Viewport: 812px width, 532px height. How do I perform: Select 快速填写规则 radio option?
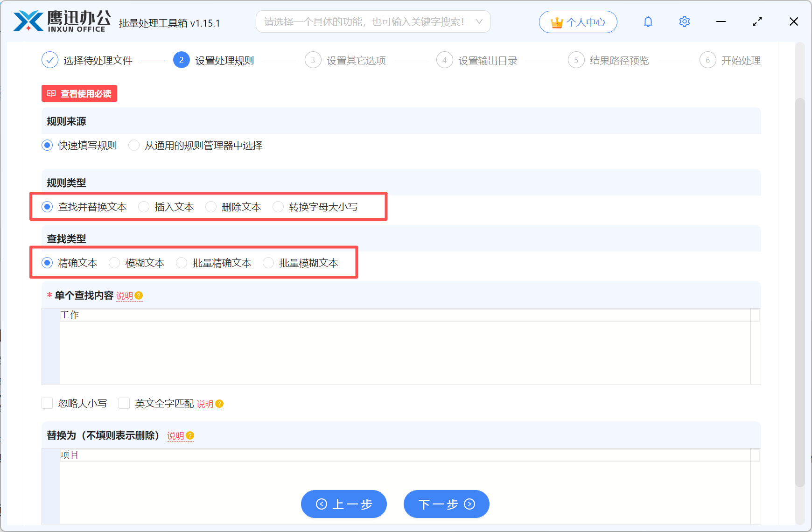(x=47, y=145)
